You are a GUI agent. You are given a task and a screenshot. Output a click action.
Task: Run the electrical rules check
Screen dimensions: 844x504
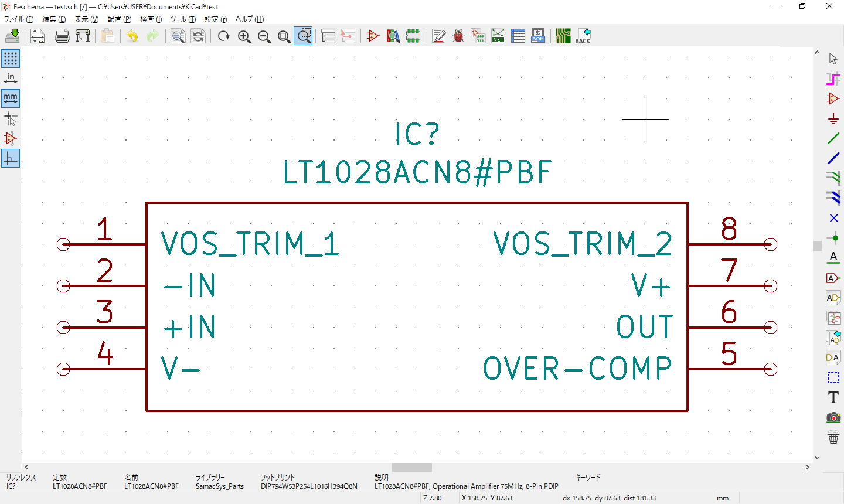click(x=459, y=36)
